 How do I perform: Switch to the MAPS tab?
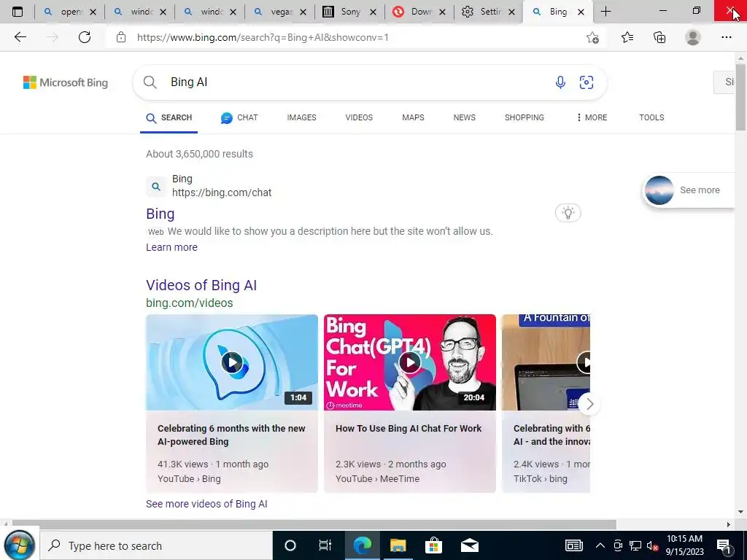[413, 117]
